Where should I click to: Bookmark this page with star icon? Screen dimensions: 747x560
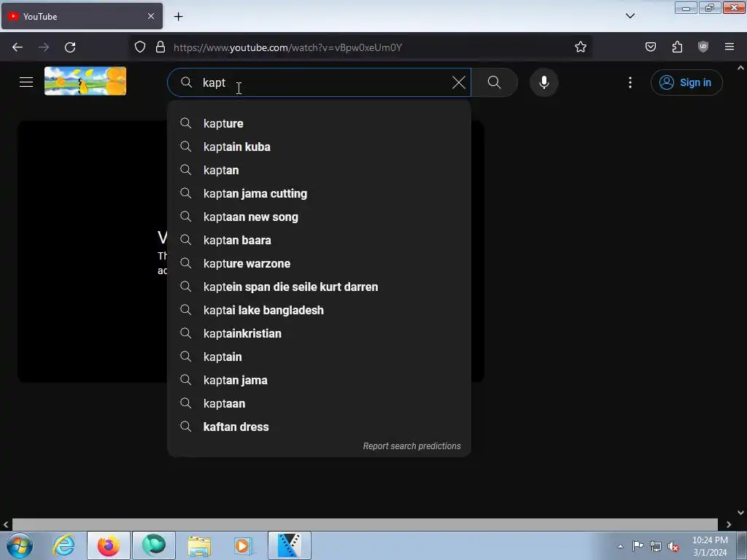tap(580, 47)
